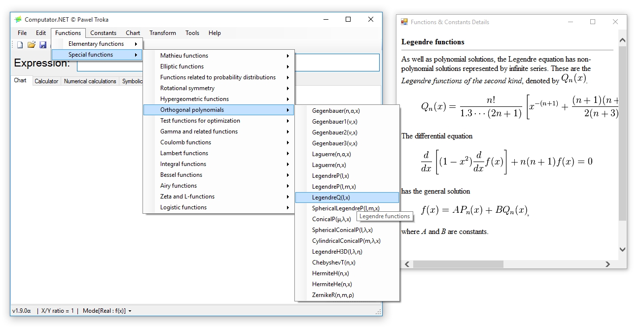Screen dimensions: 644x331
Task: Maximize the Functions & Constants Details window
Action: pos(593,22)
